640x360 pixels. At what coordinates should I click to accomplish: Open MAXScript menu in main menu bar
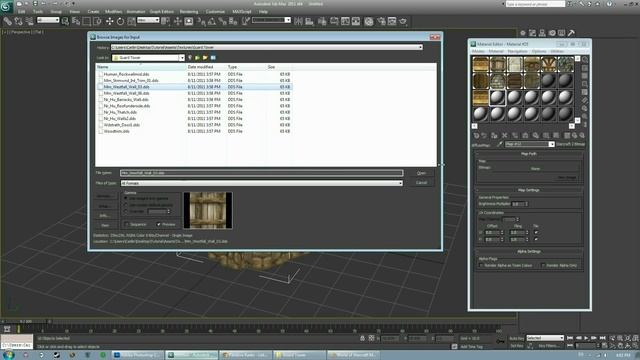click(x=242, y=11)
